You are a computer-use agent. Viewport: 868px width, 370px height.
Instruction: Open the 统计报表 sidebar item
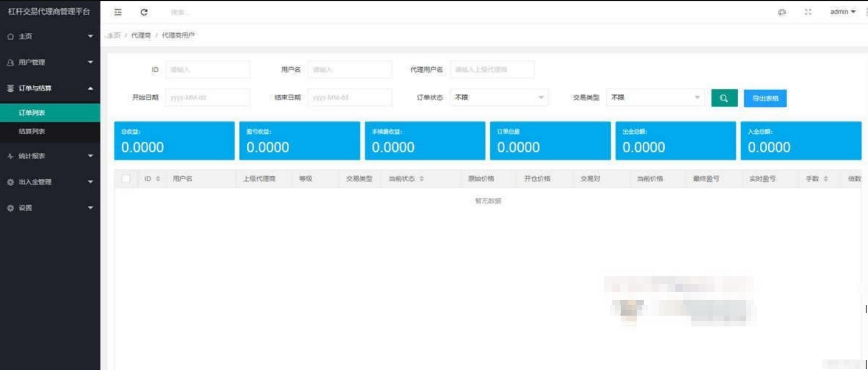click(x=50, y=156)
